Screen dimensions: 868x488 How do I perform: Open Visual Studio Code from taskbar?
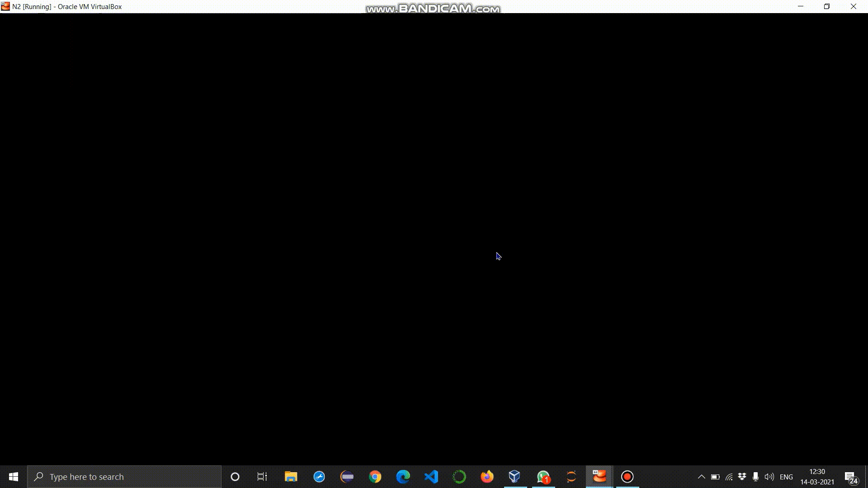(x=431, y=477)
